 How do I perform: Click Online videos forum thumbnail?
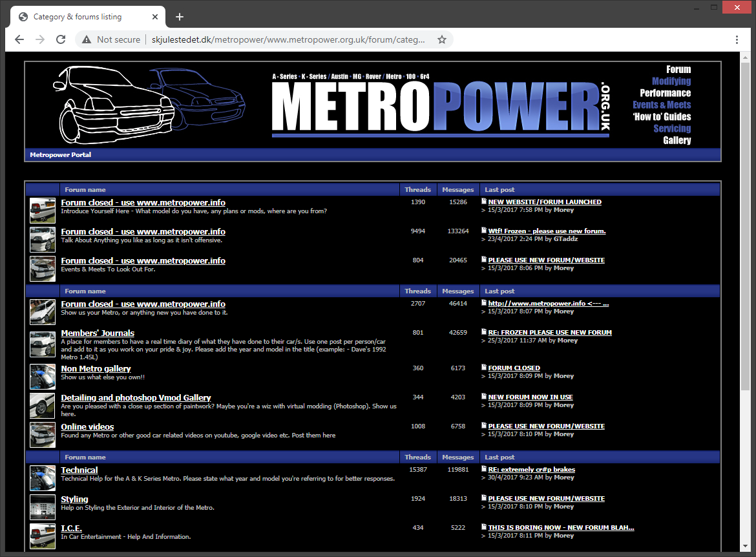click(x=43, y=434)
